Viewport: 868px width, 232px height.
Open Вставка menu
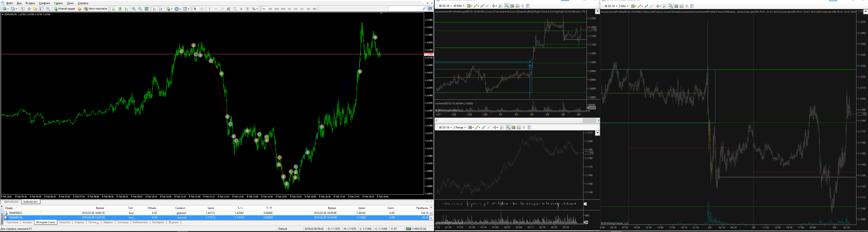(30, 3)
